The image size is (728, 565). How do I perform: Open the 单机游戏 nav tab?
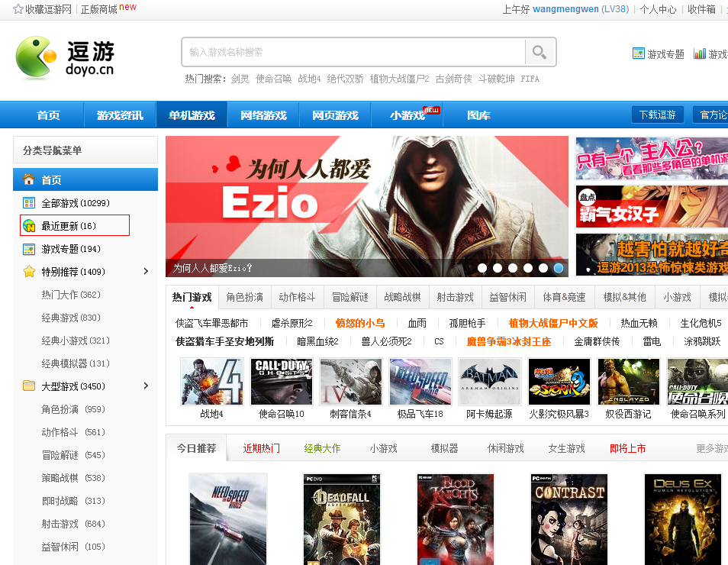(x=192, y=115)
